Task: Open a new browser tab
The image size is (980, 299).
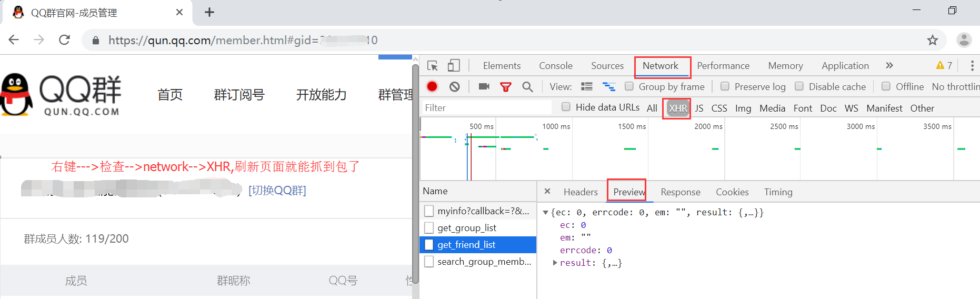Action: pyautogui.click(x=209, y=12)
